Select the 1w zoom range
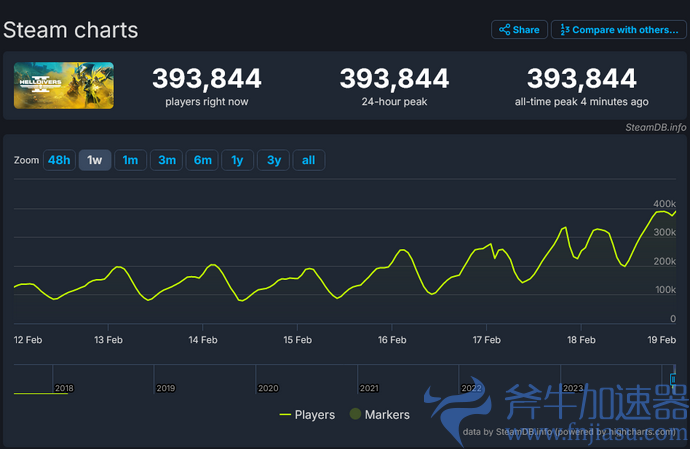This screenshot has height=449, width=690. (95, 160)
